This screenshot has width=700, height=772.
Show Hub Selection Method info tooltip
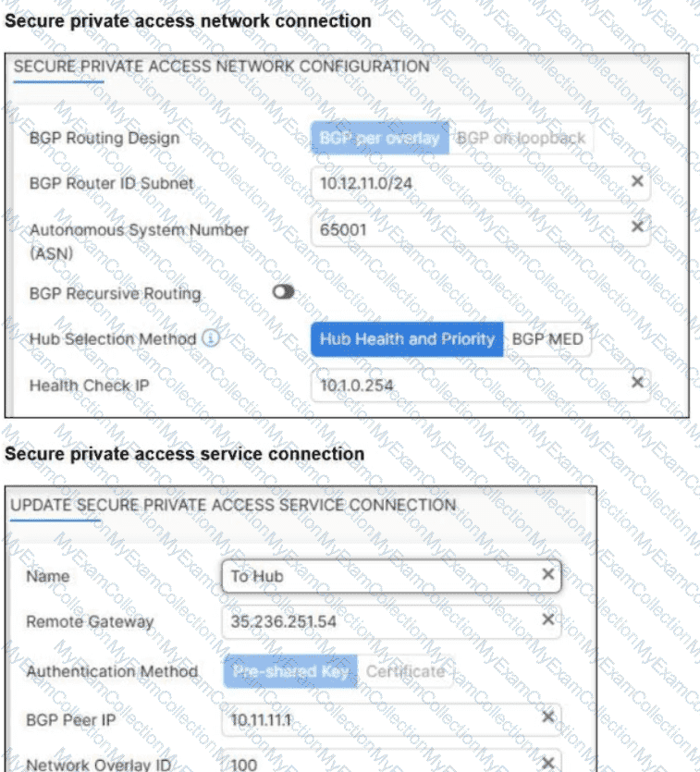click(x=210, y=338)
